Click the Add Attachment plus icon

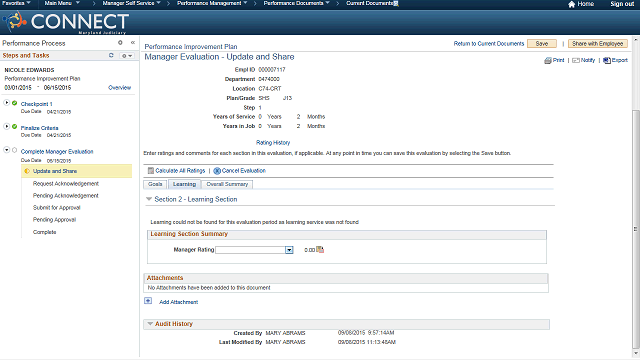148,301
